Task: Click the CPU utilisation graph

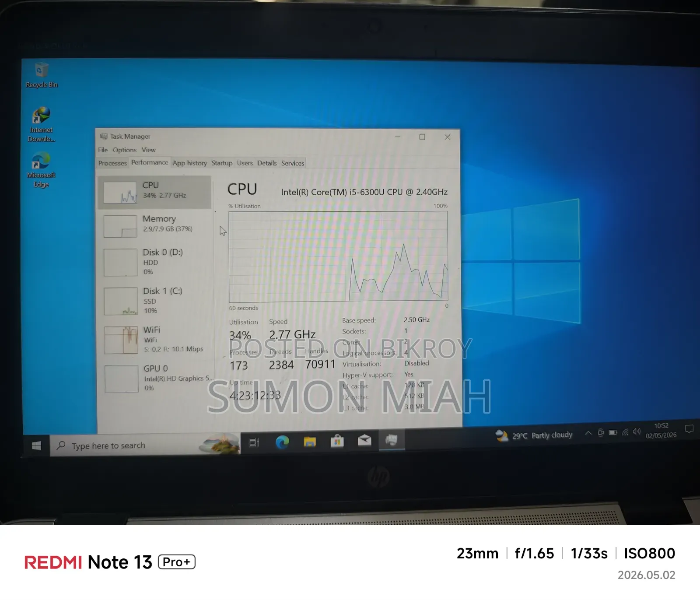Action: pyautogui.click(x=338, y=256)
